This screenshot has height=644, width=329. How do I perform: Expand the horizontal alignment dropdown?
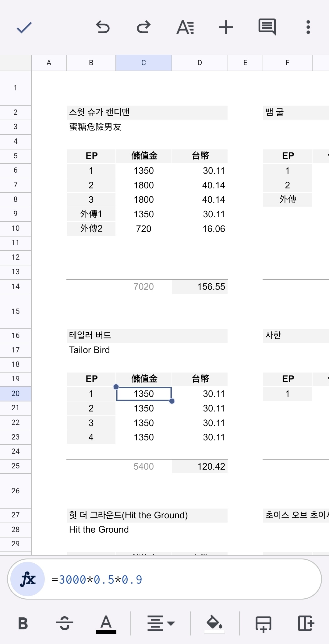[161, 623]
